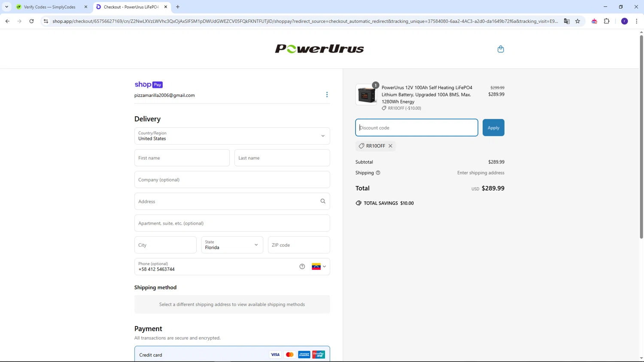Reload the checkout page
Screen dimensions: 644x362
coord(31,21)
